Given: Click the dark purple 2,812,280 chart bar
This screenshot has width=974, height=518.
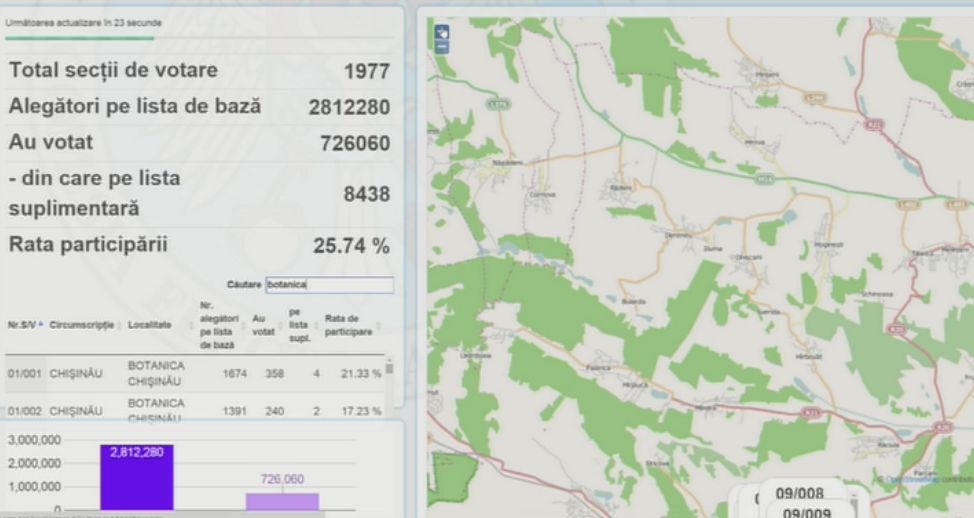Looking at the screenshot, I should [x=137, y=477].
